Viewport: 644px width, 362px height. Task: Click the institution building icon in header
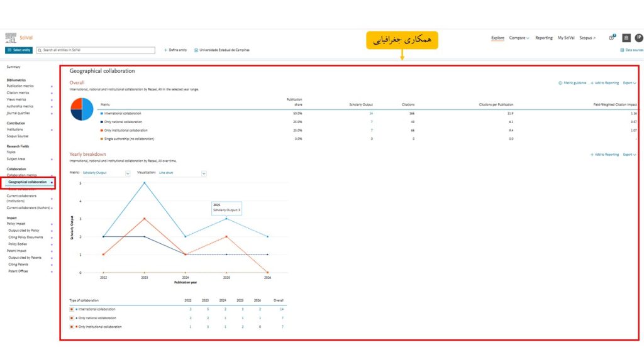pyautogui.click(x=626, y=38)
